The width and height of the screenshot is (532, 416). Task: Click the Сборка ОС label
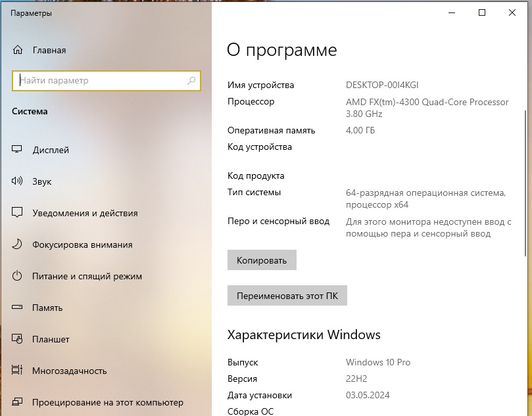point(251,411)
